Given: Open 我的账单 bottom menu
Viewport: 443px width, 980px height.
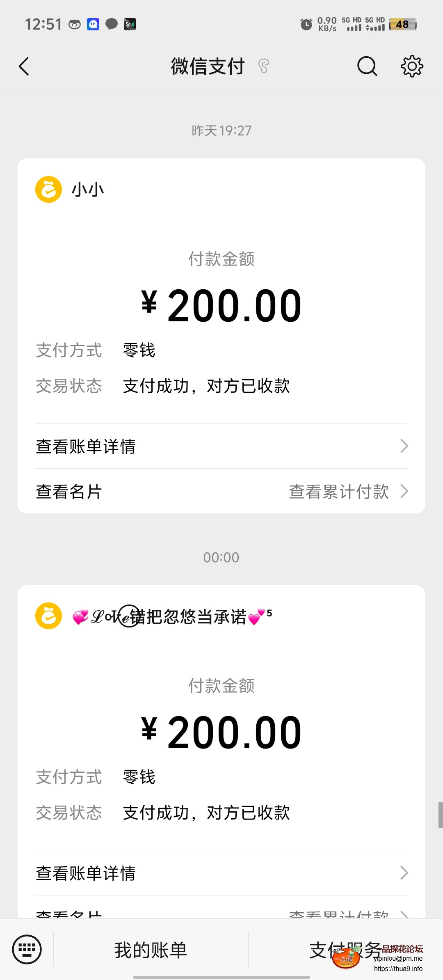Looking at the screenshot, I should point(151,950).
